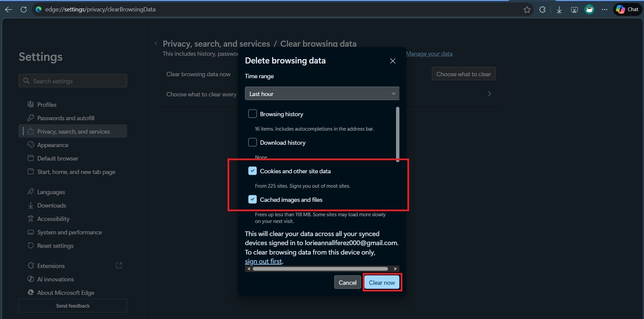Uncheck Cookies and other site data
This screenshot has width=644, height=319.
click(252, 171)
